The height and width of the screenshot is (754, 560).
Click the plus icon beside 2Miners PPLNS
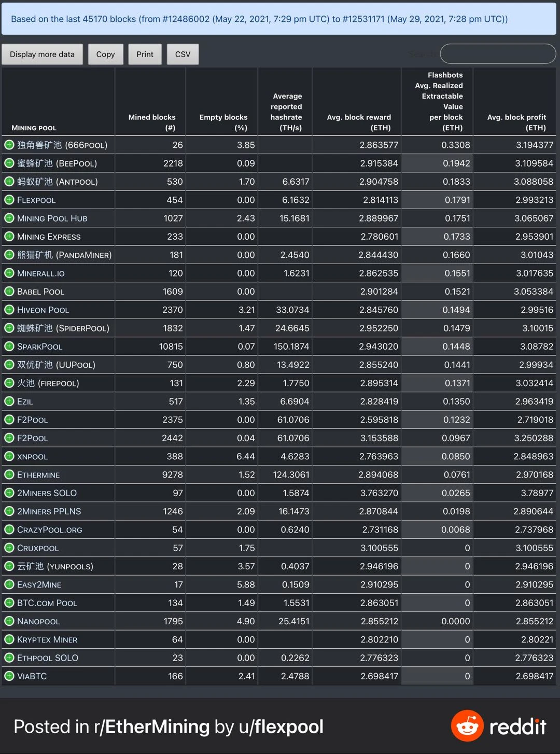point(9,511)
